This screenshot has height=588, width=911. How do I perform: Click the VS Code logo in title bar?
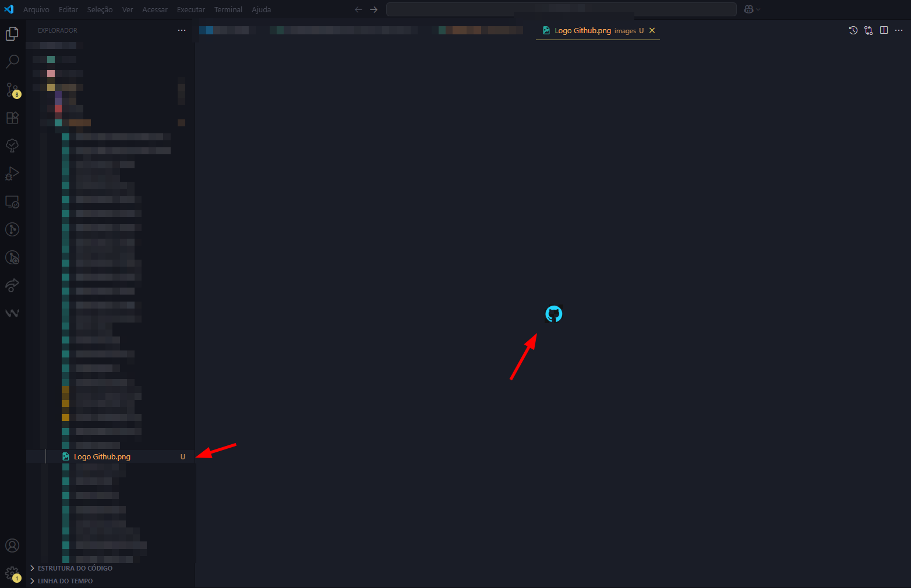(9, 9)
